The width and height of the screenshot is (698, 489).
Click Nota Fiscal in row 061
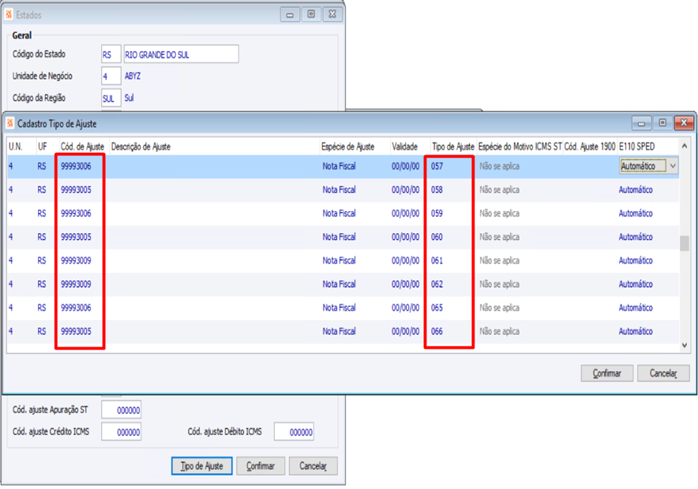[339, 261]
